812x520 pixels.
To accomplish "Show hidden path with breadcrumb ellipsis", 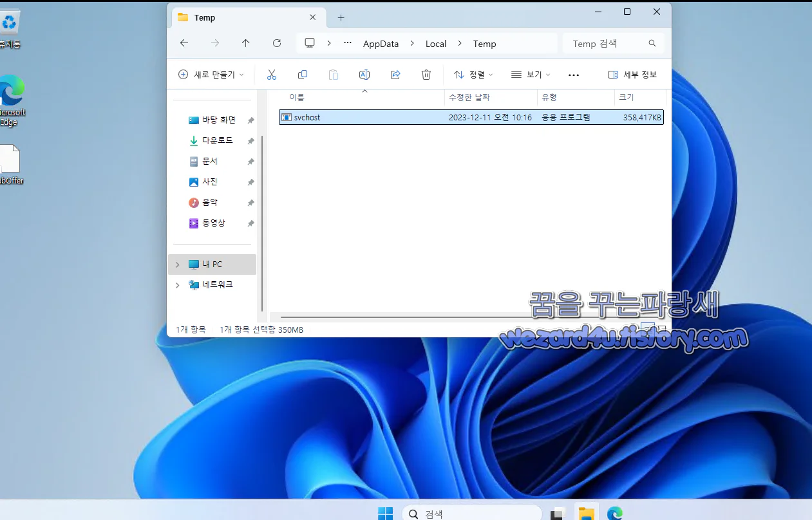I will pyautogui.click(x=348, y=44).
